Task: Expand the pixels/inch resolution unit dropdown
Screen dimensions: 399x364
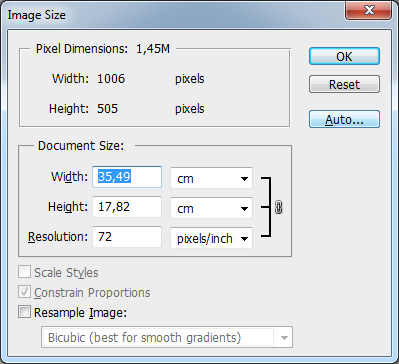Action: [211, 238]
